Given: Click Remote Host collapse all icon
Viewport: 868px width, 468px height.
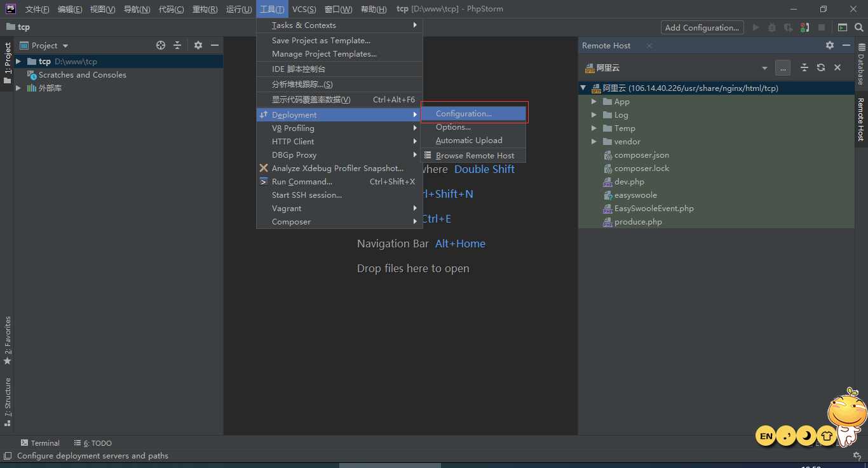Looking at the screenshot, I should click(804, 67).
